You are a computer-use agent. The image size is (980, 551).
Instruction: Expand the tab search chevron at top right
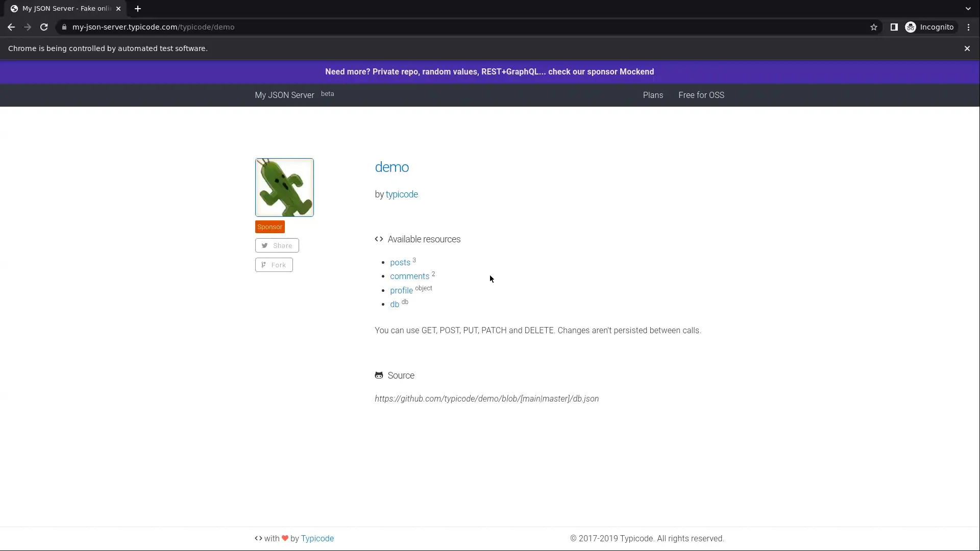pyautogui.click(x=968, y=9)
